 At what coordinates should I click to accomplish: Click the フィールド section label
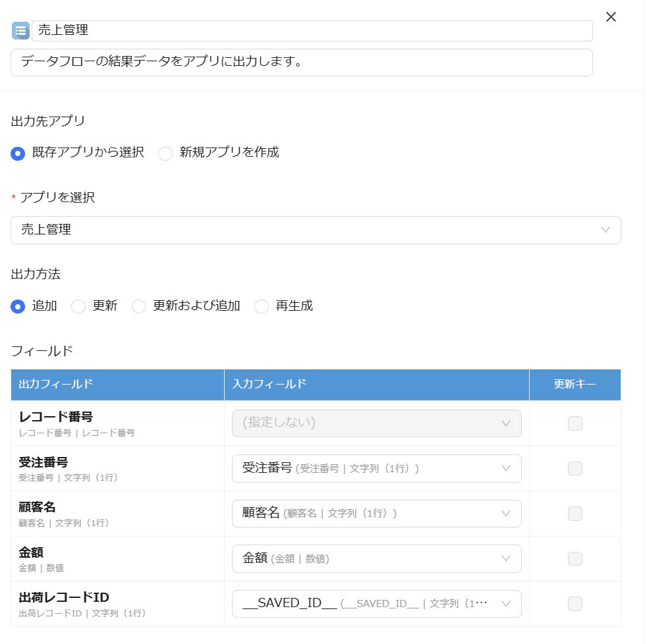pyautogui.click(x=42, y=351)
